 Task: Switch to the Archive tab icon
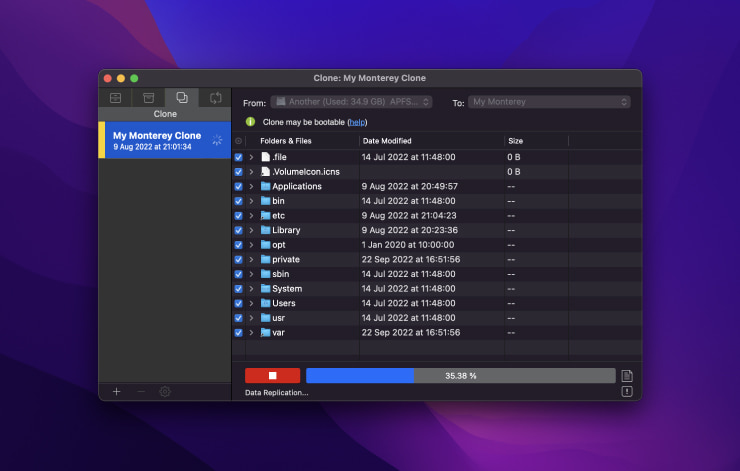tap(149, 98)
